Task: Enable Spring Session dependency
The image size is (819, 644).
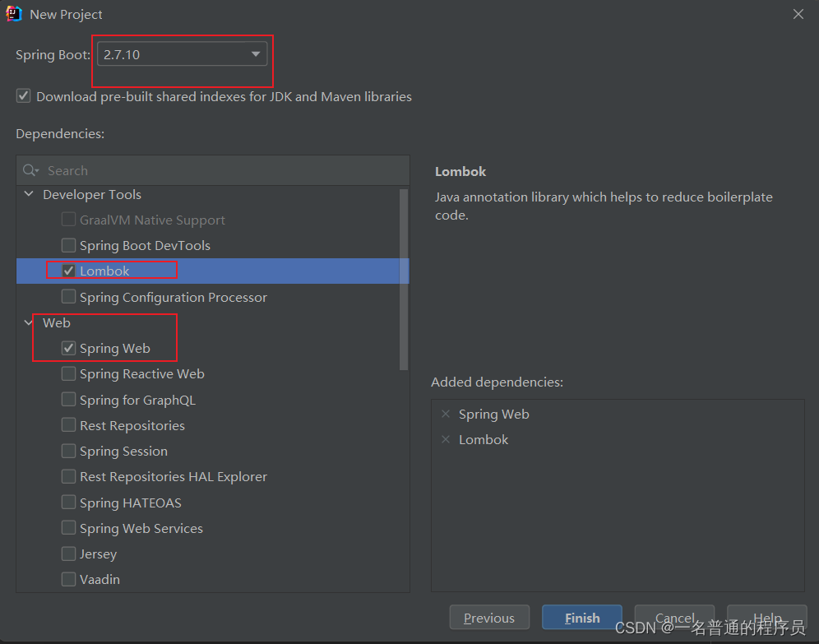Action: coord(68,451)
